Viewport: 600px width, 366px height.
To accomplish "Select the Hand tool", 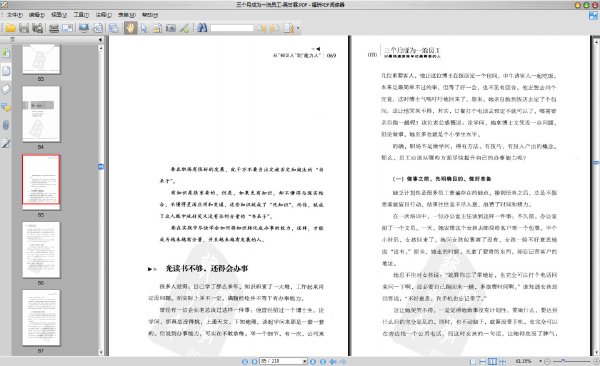I will 130,28.
